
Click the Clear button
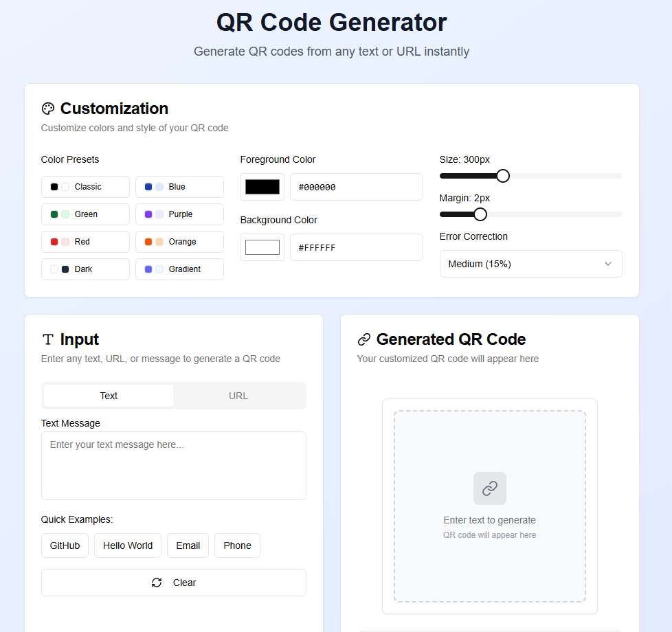click(x=174, y=583)
